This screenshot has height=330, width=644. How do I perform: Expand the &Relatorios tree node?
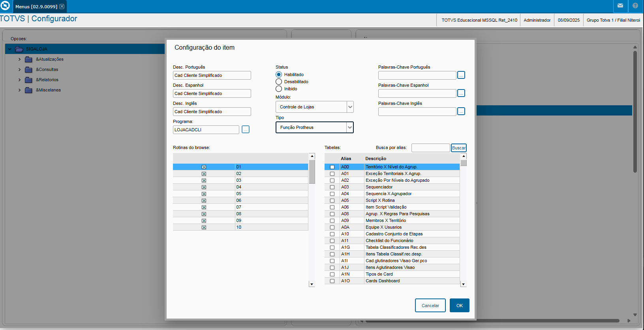coord(19,80)
